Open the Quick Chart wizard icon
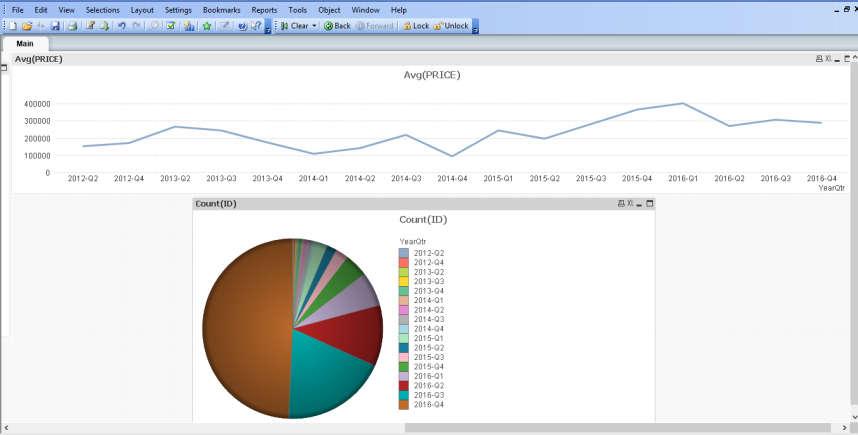 click(189, 26)
